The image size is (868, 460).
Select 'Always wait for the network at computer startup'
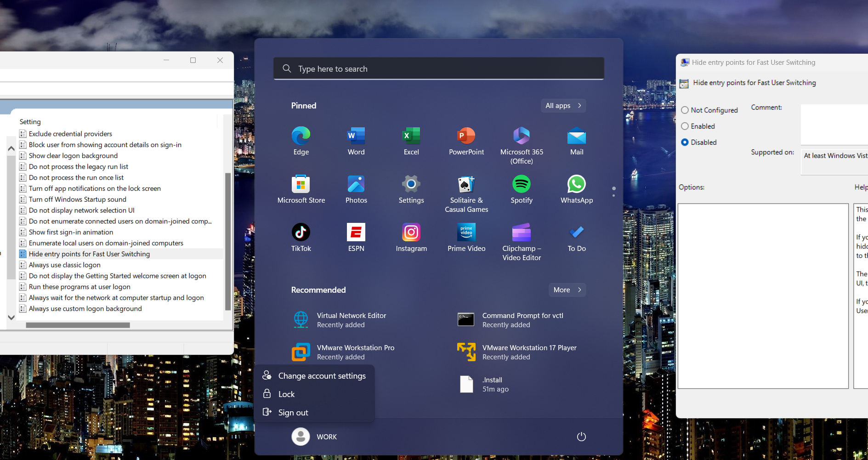click(x=116, y=298)
